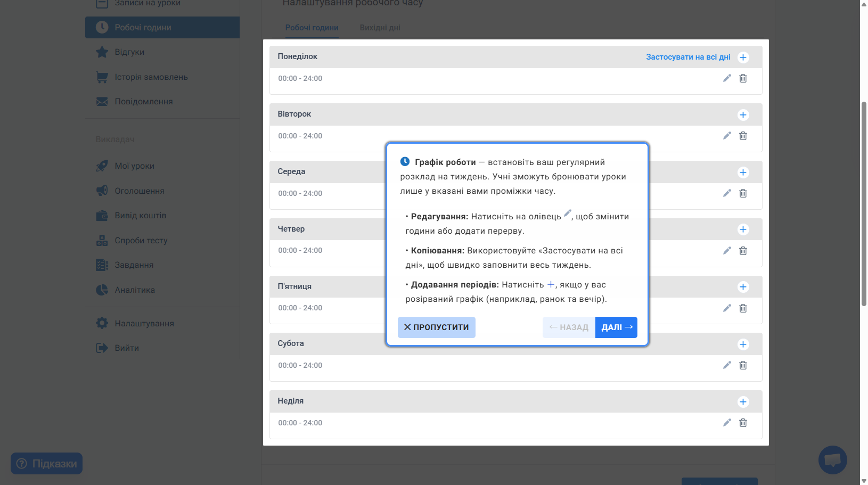The width and height of the screenshot is (868, 485).
Task: Edit П'ятниця hours with the pencil icon
Action: pos(727,308)
